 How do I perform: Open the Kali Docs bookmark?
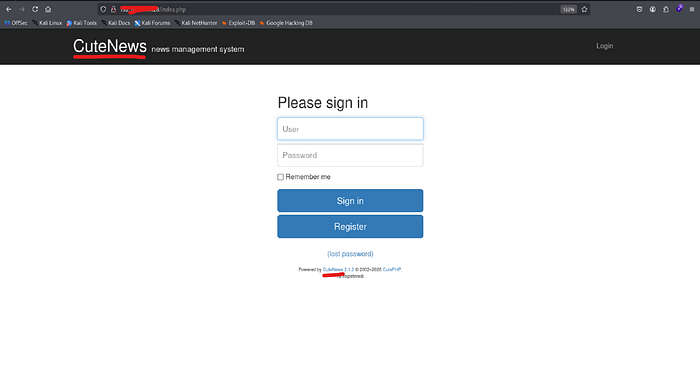(116, 23)
